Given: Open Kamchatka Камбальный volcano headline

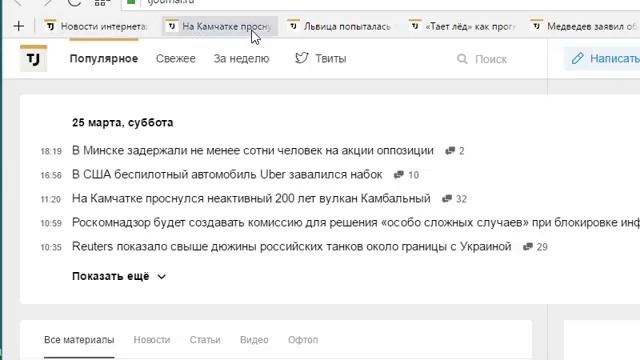Looking at the screenshot, I should point(251,199).
